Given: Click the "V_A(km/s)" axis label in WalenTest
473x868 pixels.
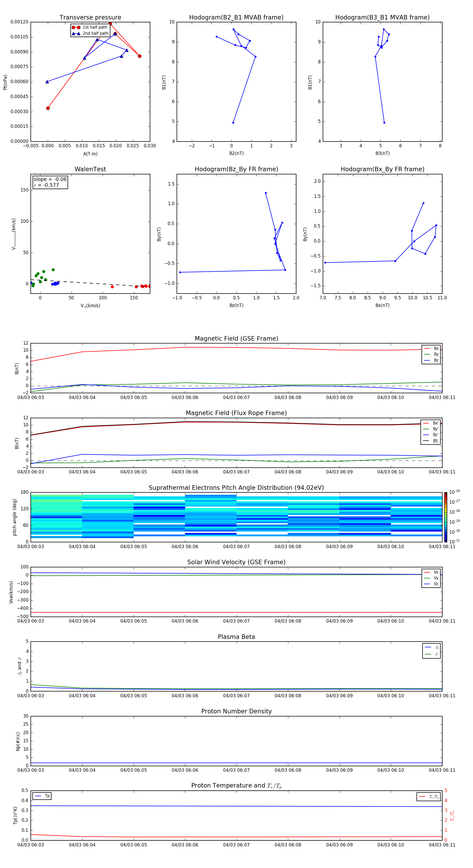Looking at the screenshot, I should pyautogui.click(x=90, y=306).
